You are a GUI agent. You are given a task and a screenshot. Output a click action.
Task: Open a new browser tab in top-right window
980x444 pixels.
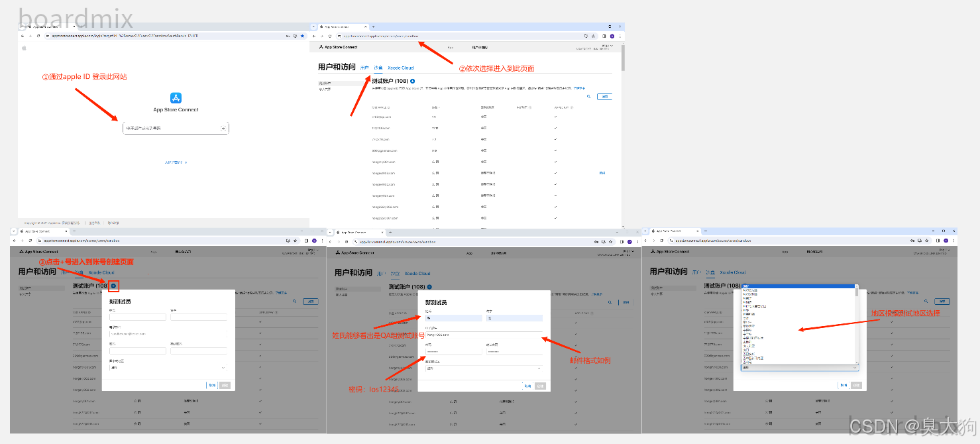point(373,27)
